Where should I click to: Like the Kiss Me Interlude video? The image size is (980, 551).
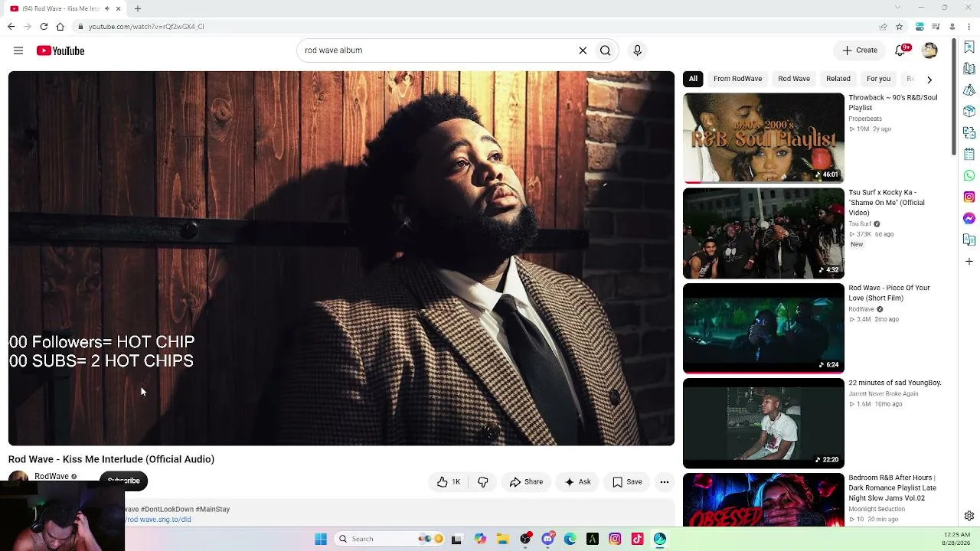click(449, 482)
